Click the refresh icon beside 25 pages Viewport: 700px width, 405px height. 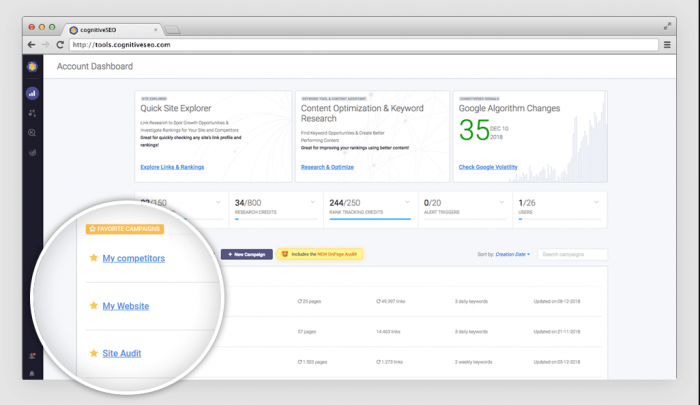point(300,301)
